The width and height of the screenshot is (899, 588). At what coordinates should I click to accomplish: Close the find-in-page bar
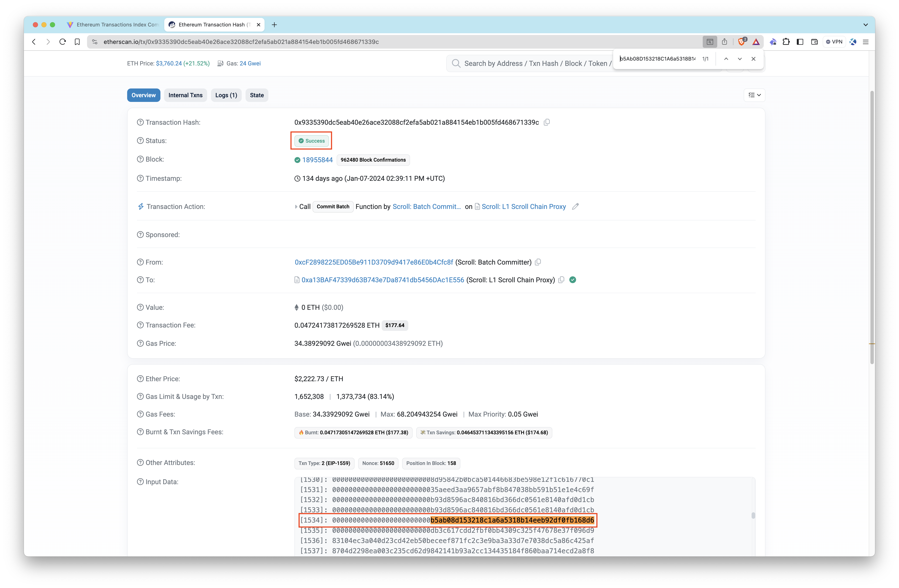[754, 59]
